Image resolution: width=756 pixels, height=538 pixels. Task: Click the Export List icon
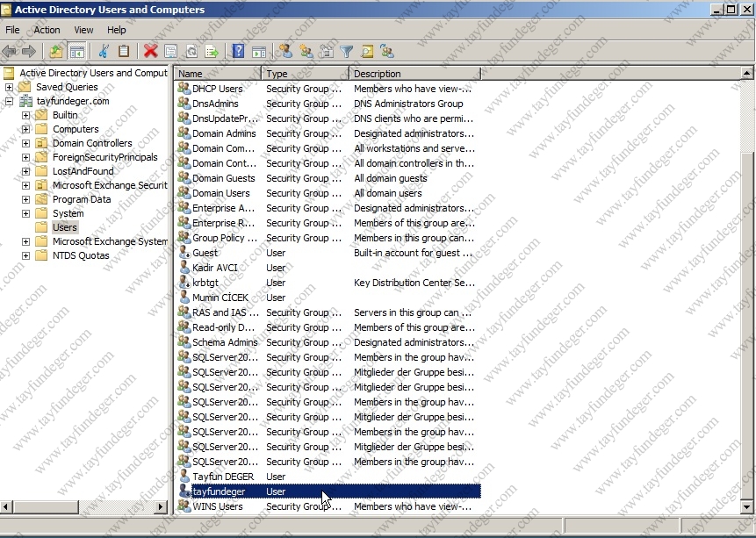tap(212, 51)
